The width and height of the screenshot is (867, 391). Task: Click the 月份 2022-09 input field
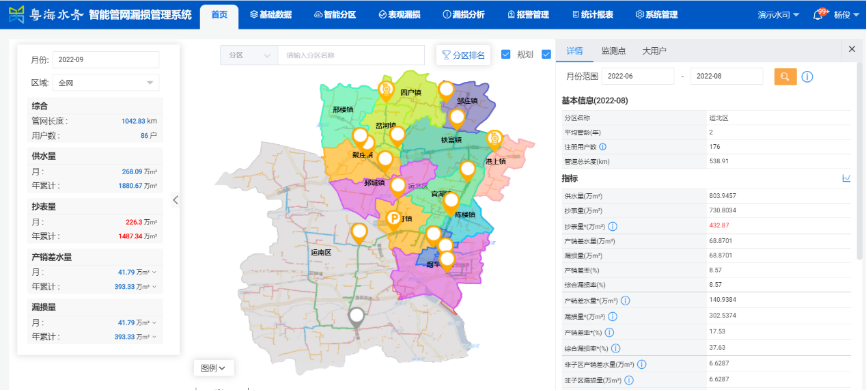pos(106,59)
